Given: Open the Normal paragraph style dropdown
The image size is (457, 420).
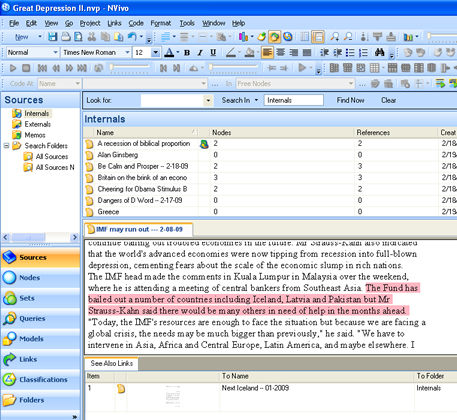Looking at the screenshot, I should pos(55,52).
